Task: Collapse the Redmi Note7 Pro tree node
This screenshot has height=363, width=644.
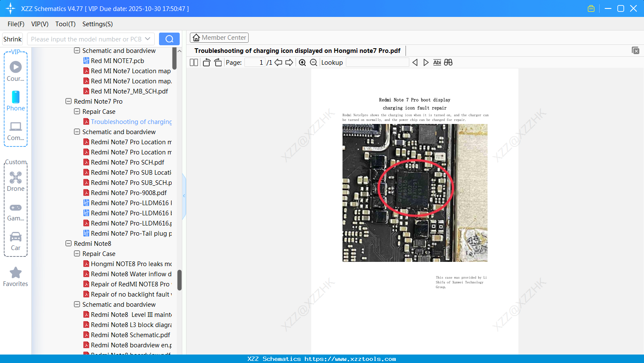Action: click(x=69, y=102)
